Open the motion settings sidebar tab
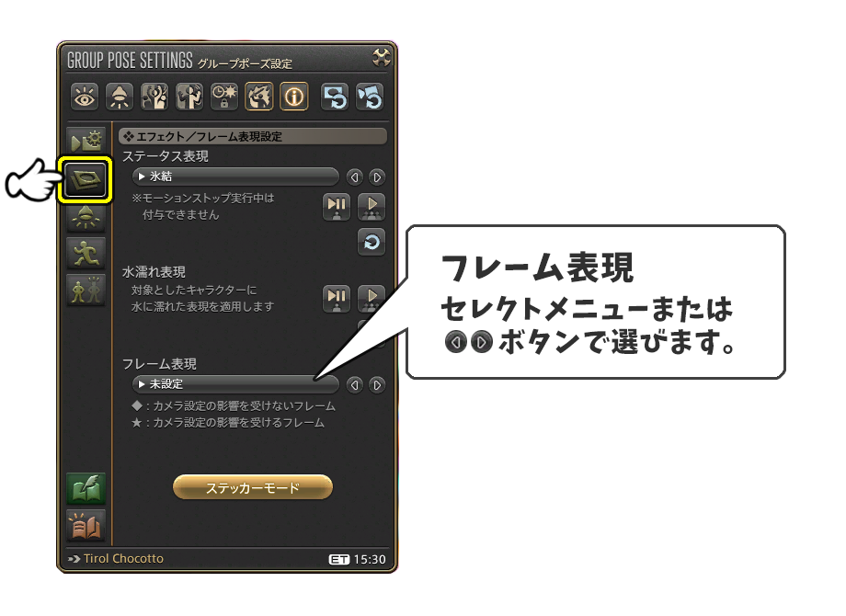The height and width of the screenshot is (616, 846). [86, 142]
